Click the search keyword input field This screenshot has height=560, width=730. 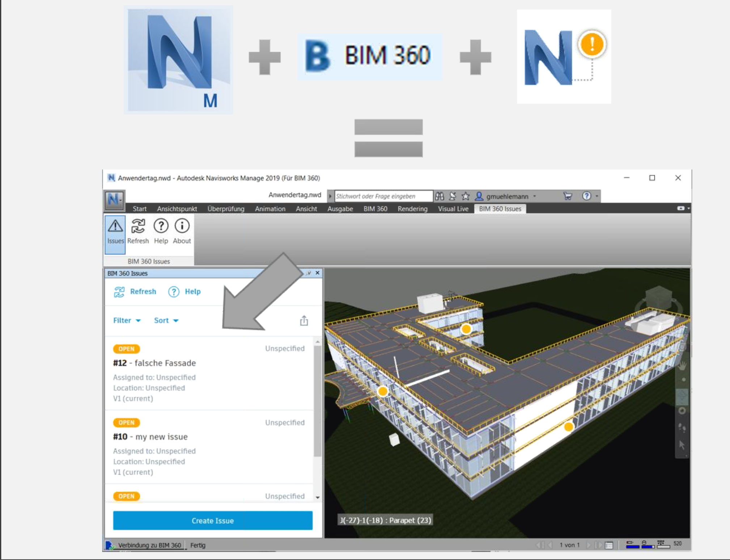point(383,196)
